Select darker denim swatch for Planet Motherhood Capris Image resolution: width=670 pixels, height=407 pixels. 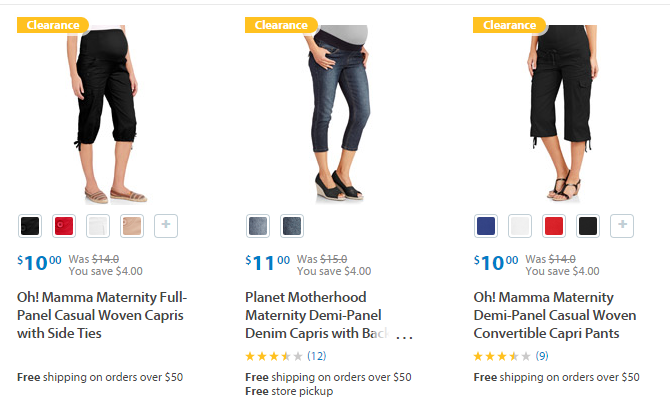point(292,226)
